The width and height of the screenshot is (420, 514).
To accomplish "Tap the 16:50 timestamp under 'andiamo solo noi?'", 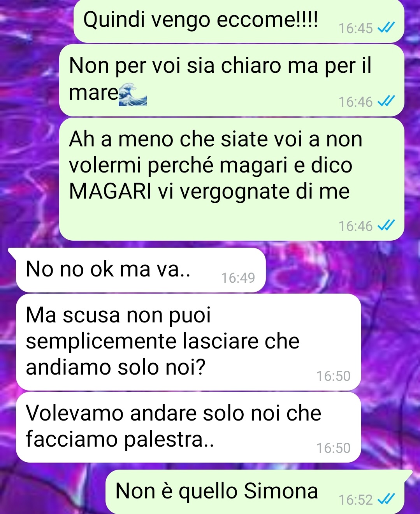I will click(333, 376).
